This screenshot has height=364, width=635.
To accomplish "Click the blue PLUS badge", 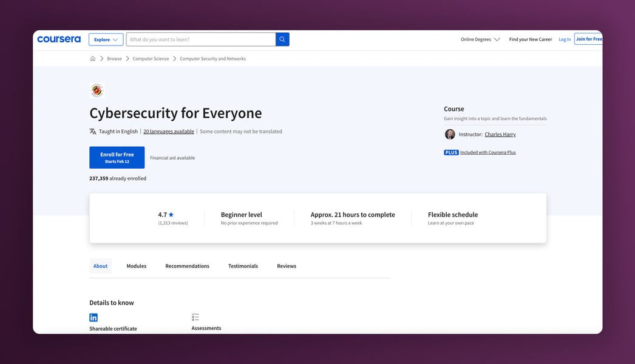I will 450,152.
